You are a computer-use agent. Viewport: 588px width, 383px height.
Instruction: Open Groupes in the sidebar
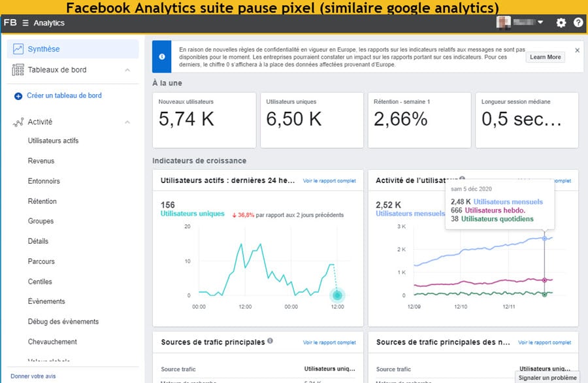click(x=41, y=221)
